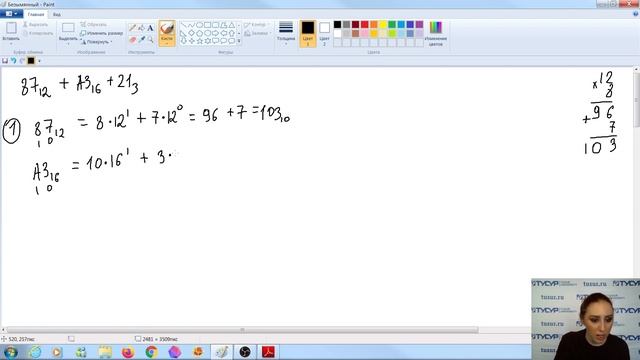Click Crop (Обрезать) button
Image resolution: width=640 pixels, height=360 pixels.
click(93, 24)
